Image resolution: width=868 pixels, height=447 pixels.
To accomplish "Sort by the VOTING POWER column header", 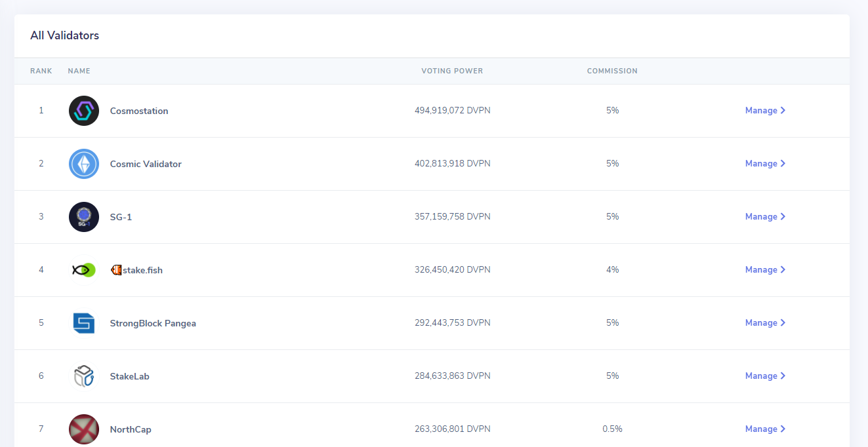I will tap(452, 71).
